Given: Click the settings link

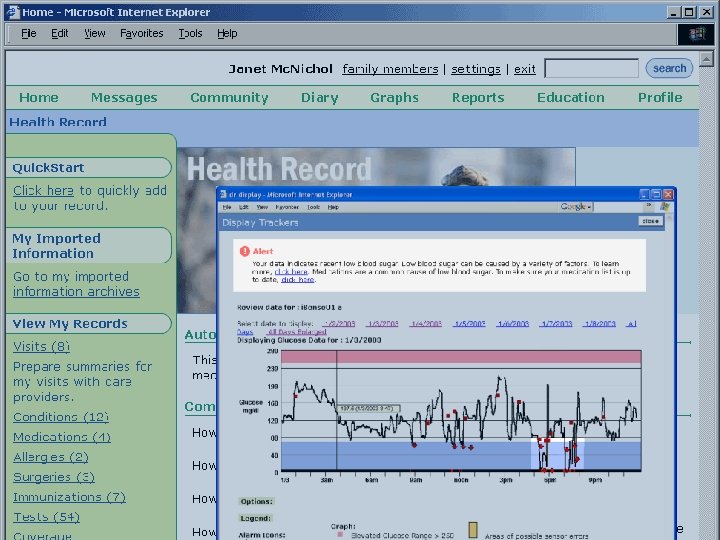Looking at the screenshot, I should coord(476,69).
